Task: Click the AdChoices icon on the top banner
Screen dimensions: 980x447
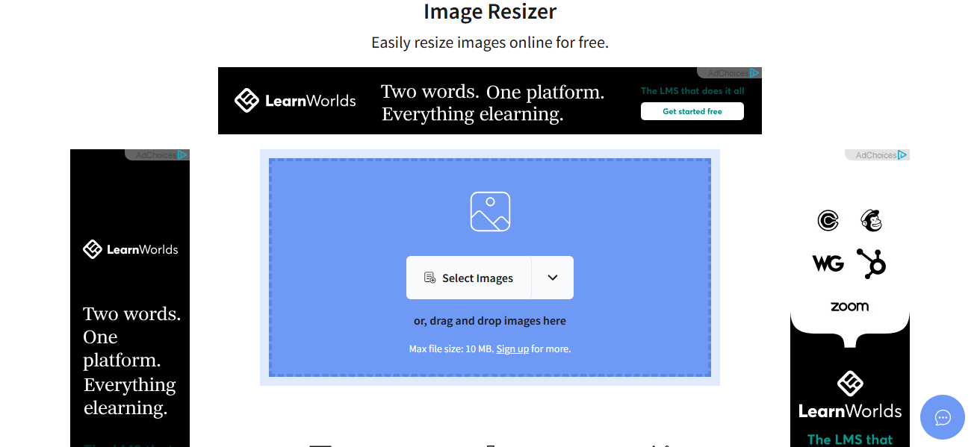Action: tap(755, 72)
